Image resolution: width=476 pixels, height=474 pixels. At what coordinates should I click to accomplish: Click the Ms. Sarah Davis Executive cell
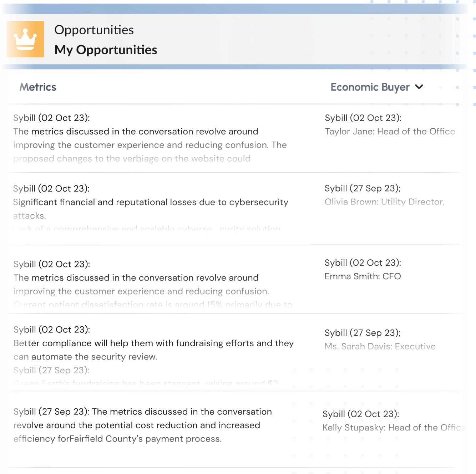[380, 340]
